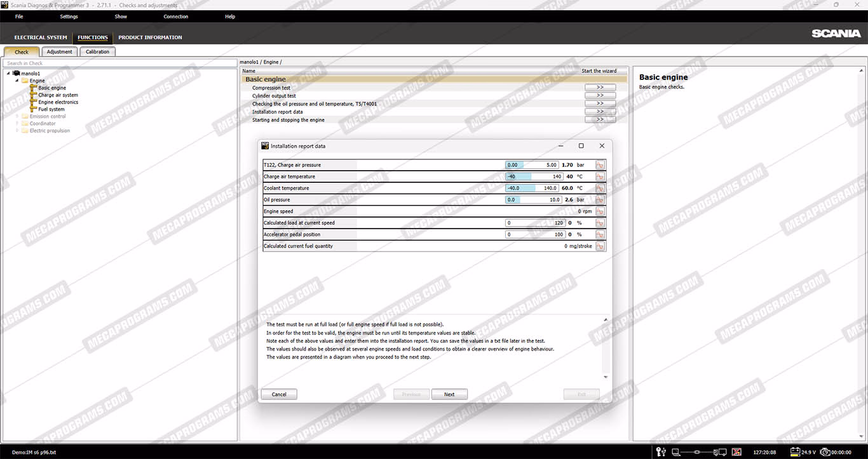Open graph for T122 Charge air pressure
Image resolution: width=868 pixels, height=459 pixels.
pyautogui.click(x=600, y=165)
